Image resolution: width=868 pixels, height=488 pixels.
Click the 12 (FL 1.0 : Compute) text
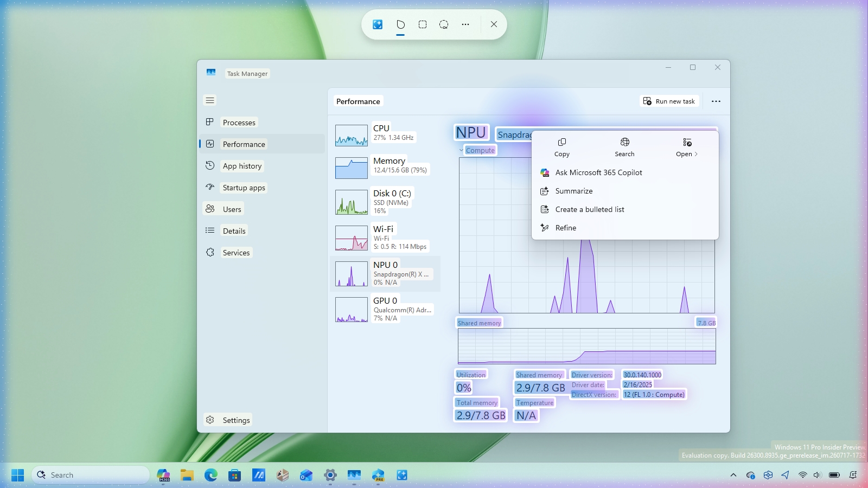pyautogui.click(x=654, y=395)
